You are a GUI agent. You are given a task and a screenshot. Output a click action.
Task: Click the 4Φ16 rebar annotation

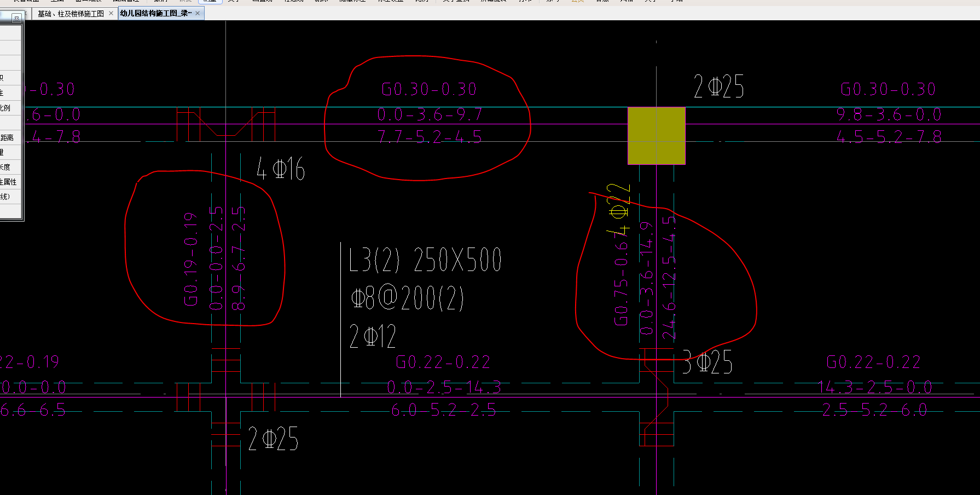point(281,168)
